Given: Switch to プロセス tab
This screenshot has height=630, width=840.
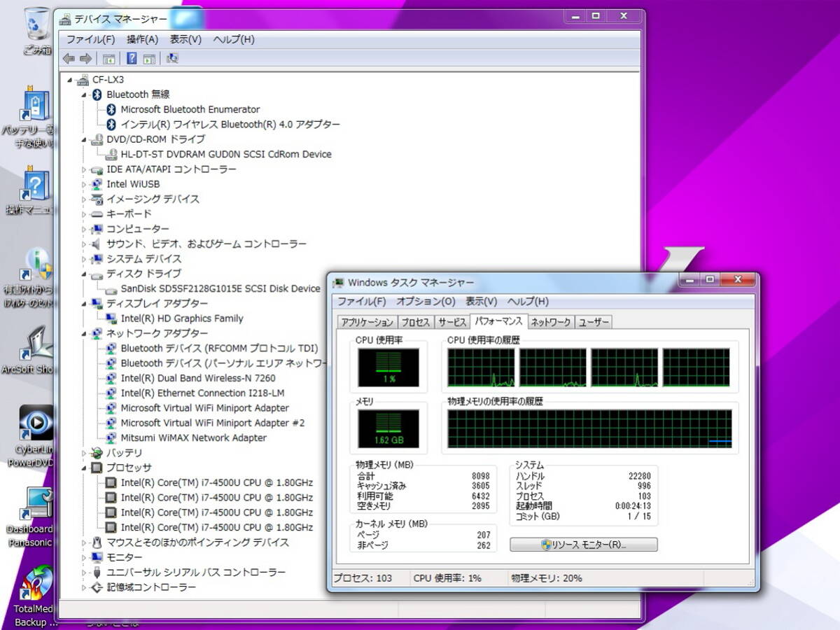Looking at the screenshot, I should pos(416,322).
